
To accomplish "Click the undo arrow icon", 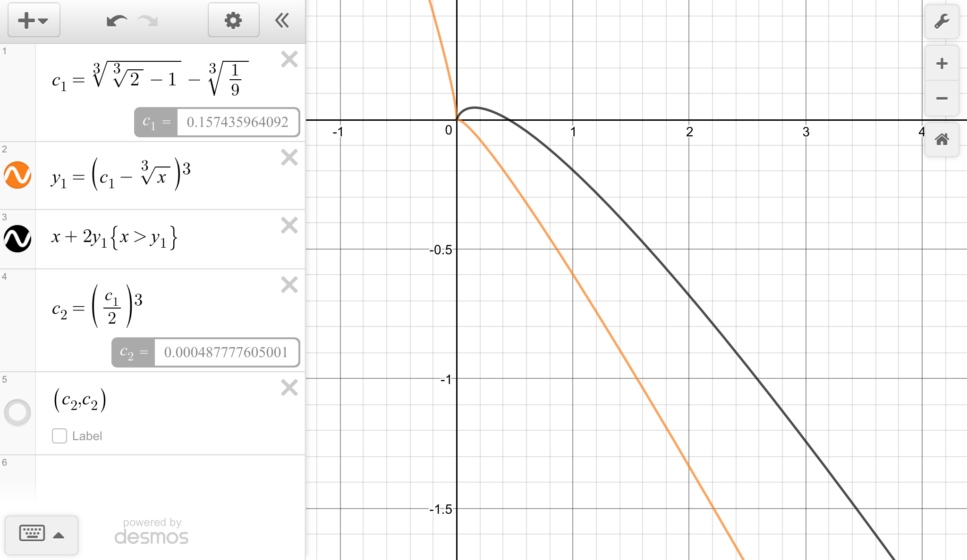I will 117,21.
